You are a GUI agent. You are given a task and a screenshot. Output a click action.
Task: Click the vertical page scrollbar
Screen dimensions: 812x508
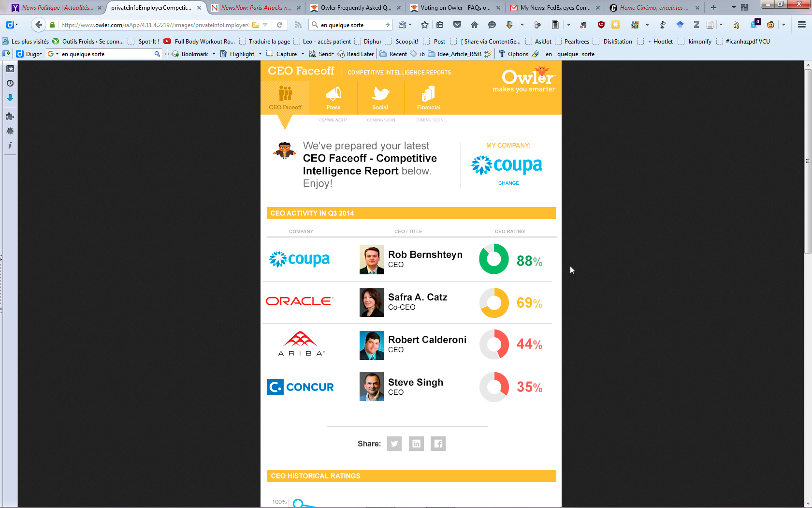(808, 162)
